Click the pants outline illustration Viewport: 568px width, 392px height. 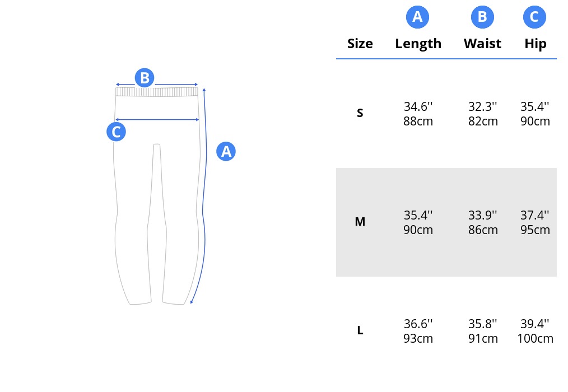[157, 195]
